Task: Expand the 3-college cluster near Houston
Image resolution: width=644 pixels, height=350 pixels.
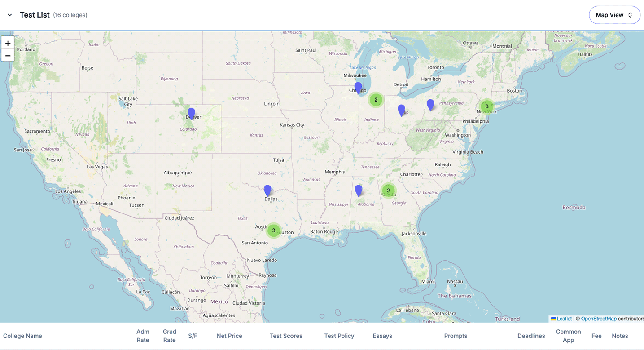Action: pos(274,230)
